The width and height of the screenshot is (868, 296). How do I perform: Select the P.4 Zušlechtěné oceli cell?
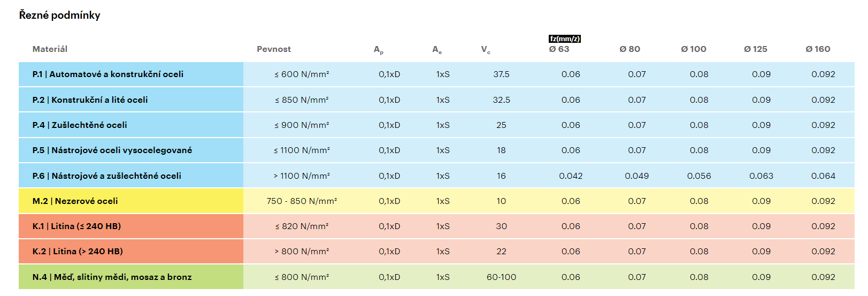(80, 125)
